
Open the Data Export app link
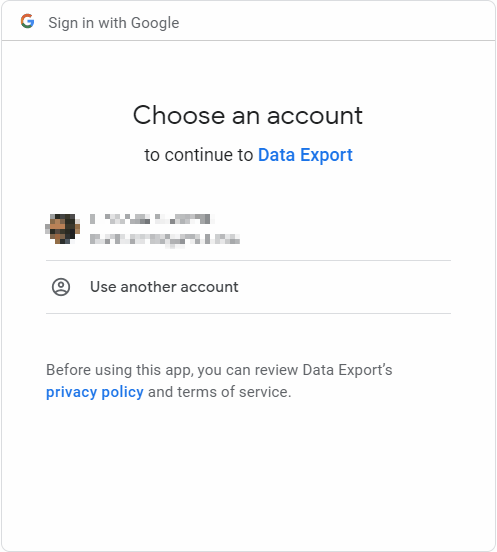(x=305, y=155)
